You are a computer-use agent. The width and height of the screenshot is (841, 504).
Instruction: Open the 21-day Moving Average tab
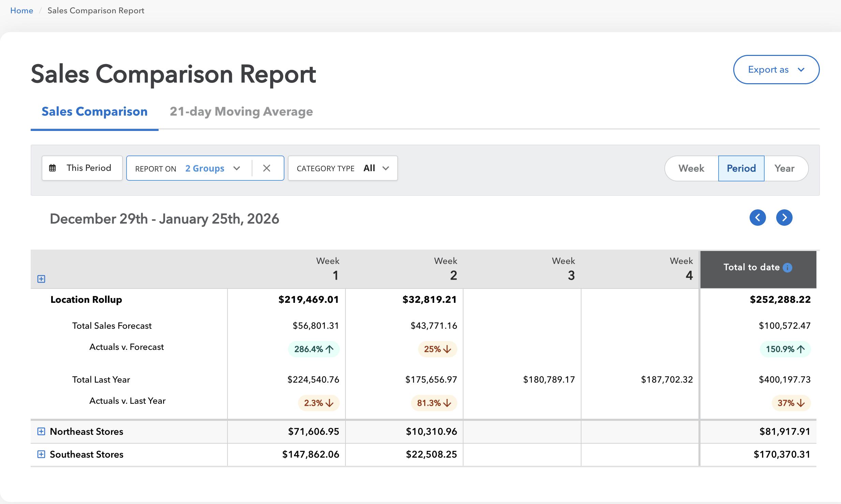(x=241, y=112)
